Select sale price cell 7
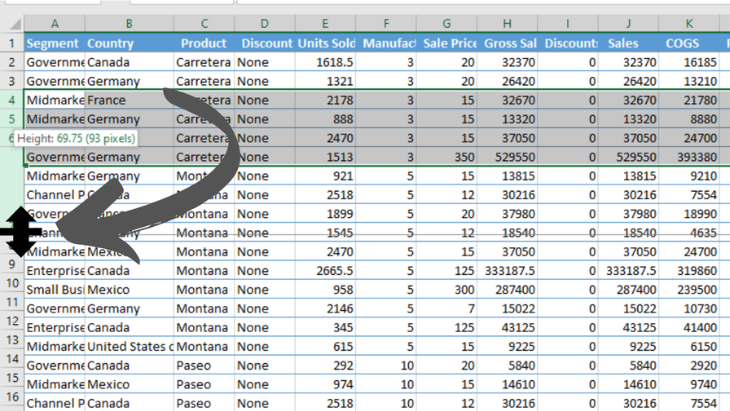Screen dimensions: 730x411 446,309
